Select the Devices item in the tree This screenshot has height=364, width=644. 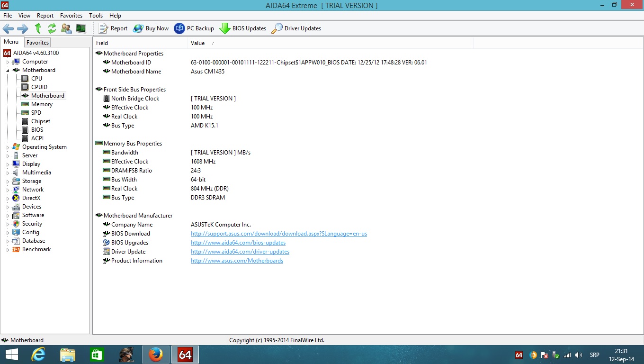32,207
